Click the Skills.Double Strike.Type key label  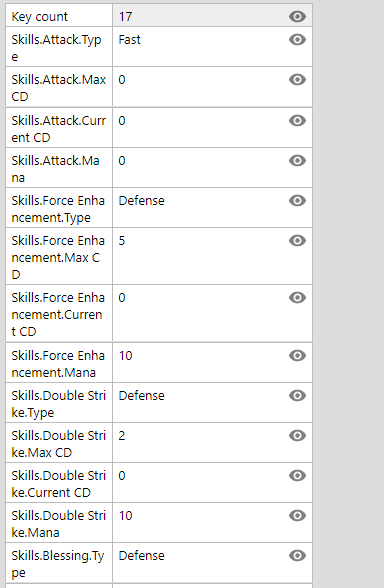pyautogui.click(x=58, y=404)
